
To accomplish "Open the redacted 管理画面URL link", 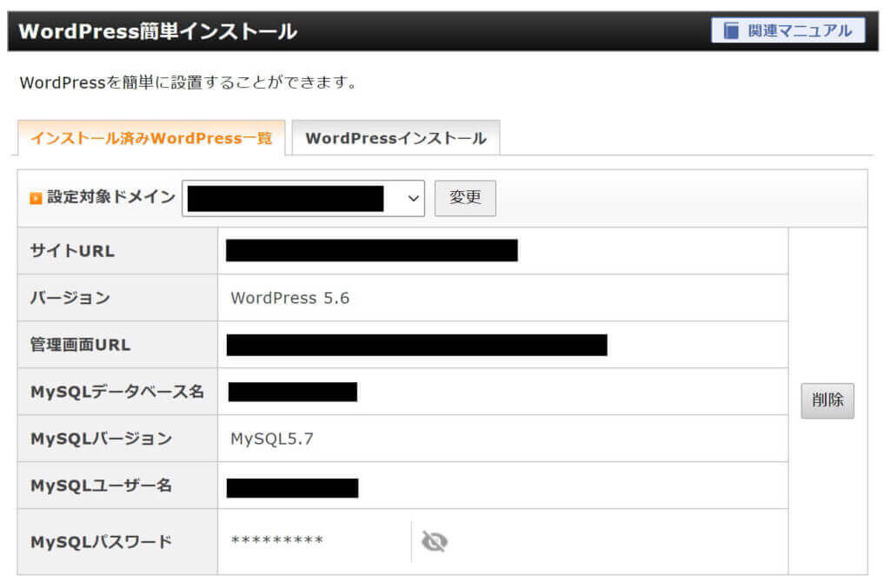I will (x=416, y=345).
